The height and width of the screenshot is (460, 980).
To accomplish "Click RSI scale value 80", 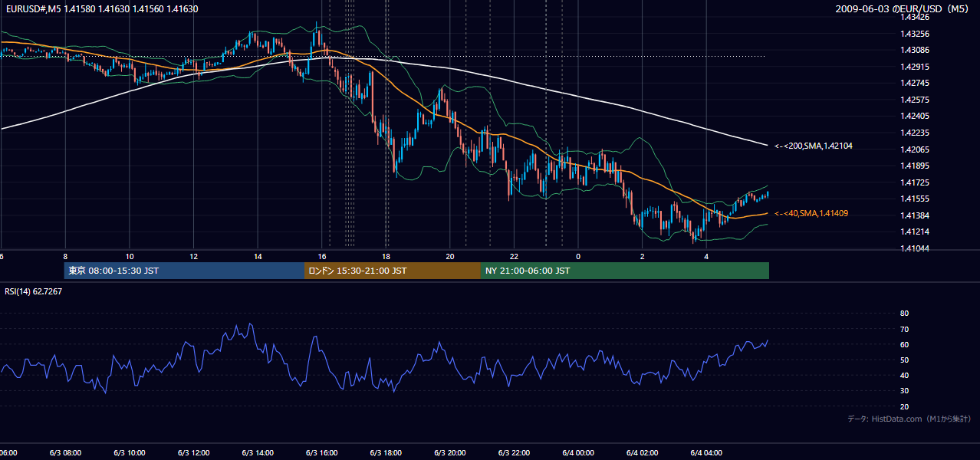I will tap(904, 314).
